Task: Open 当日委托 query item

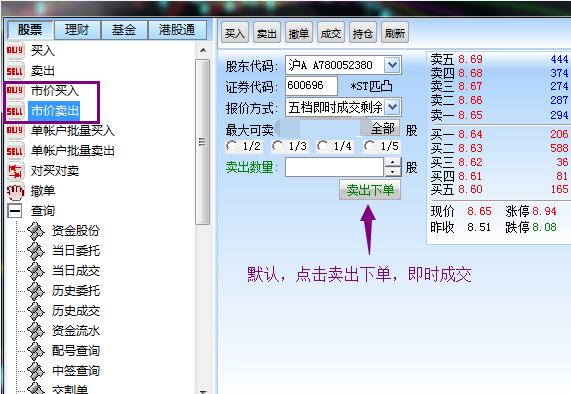Action: (x=76, y=251)
